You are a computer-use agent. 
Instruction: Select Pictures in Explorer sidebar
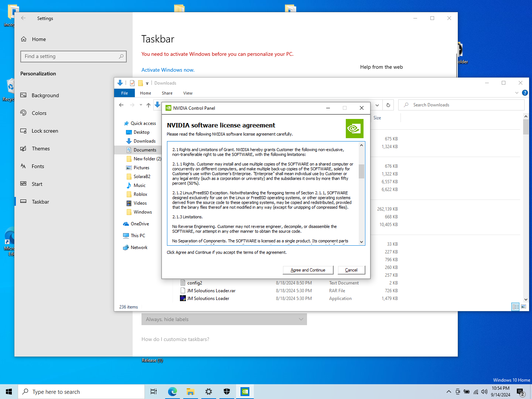tap(141, 168)
